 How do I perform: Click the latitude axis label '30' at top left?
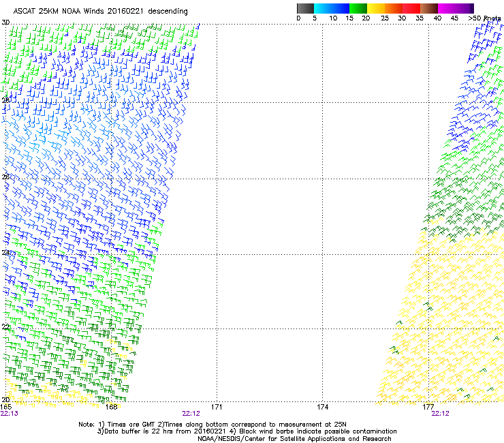[x=5, y=22]
